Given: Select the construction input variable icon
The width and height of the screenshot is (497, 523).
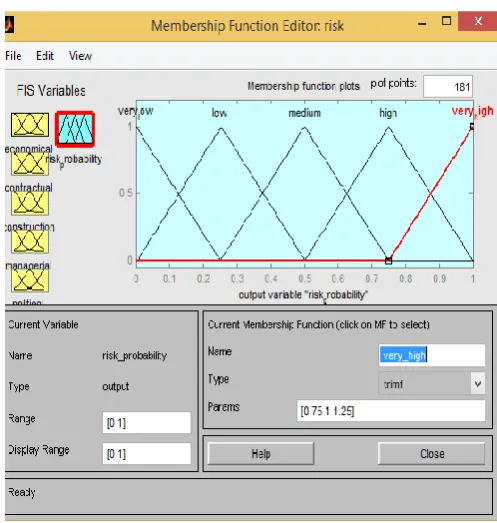Looking at the screenshot, I should click(x=30, y=203).
